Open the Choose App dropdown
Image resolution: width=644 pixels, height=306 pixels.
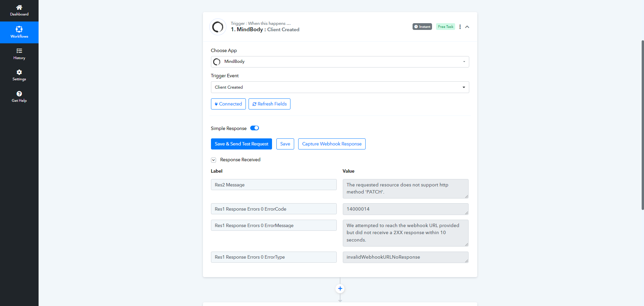pos(340,62)
